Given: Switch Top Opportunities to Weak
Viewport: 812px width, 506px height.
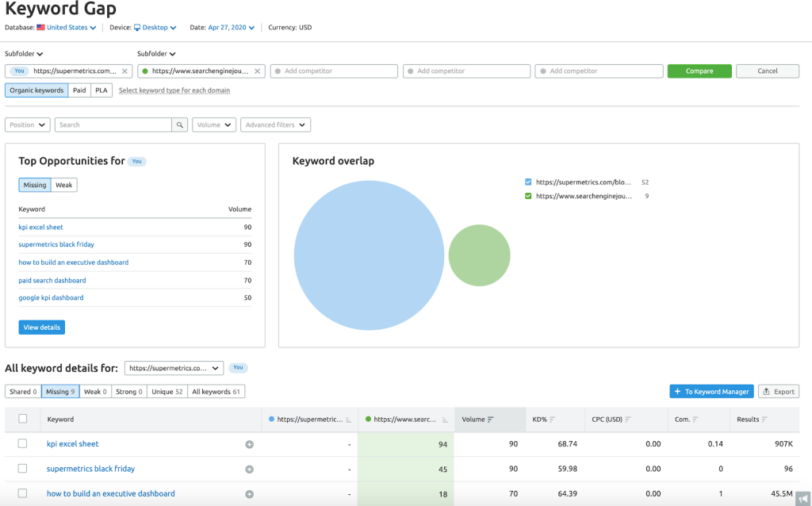Looking at the screenshot, I should 64,185.
